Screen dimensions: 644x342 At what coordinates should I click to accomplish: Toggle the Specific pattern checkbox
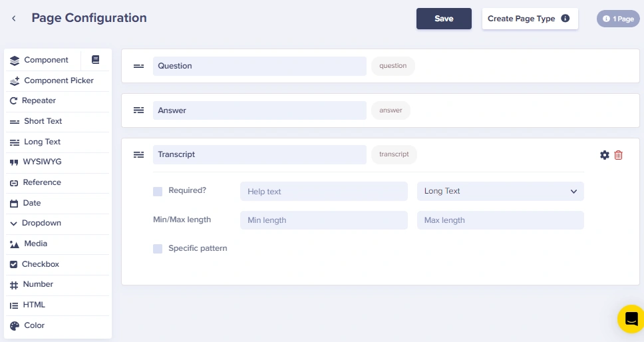click(x=158, y=249)
